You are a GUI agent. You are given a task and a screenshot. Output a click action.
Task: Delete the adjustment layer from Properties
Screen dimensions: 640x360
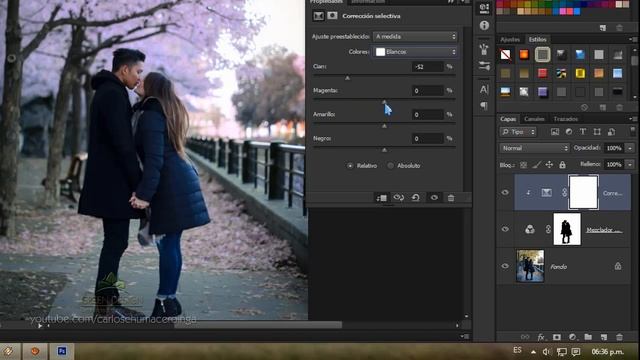(x=451, y=198)
